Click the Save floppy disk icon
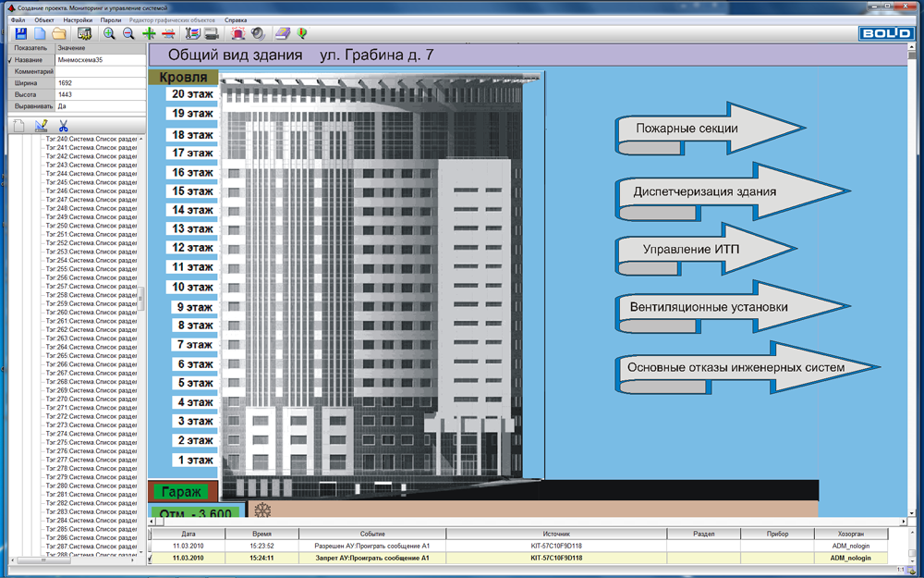 [20, 33]
